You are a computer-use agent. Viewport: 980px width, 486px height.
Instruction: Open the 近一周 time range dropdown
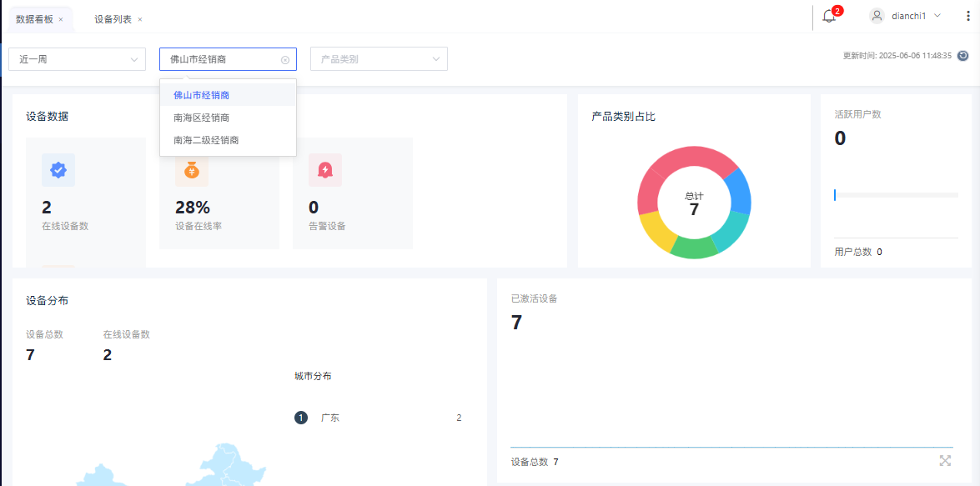pos(77,59)
